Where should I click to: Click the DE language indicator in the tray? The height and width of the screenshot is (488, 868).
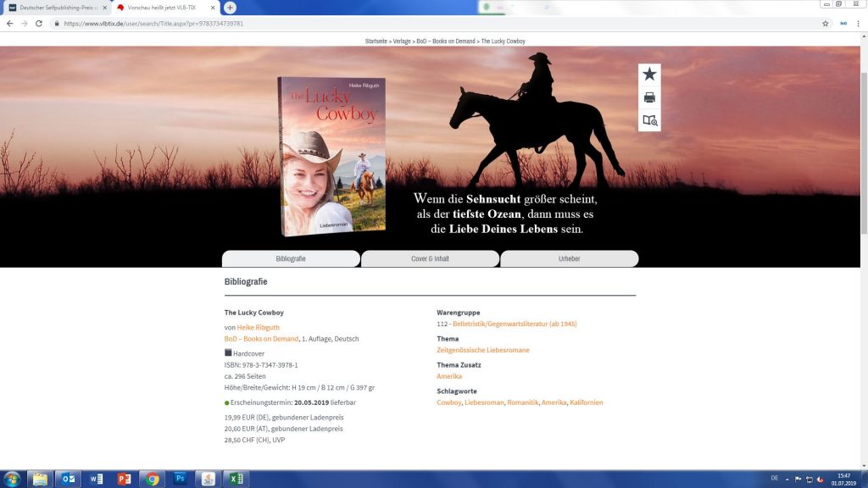[x=775, y=478]
